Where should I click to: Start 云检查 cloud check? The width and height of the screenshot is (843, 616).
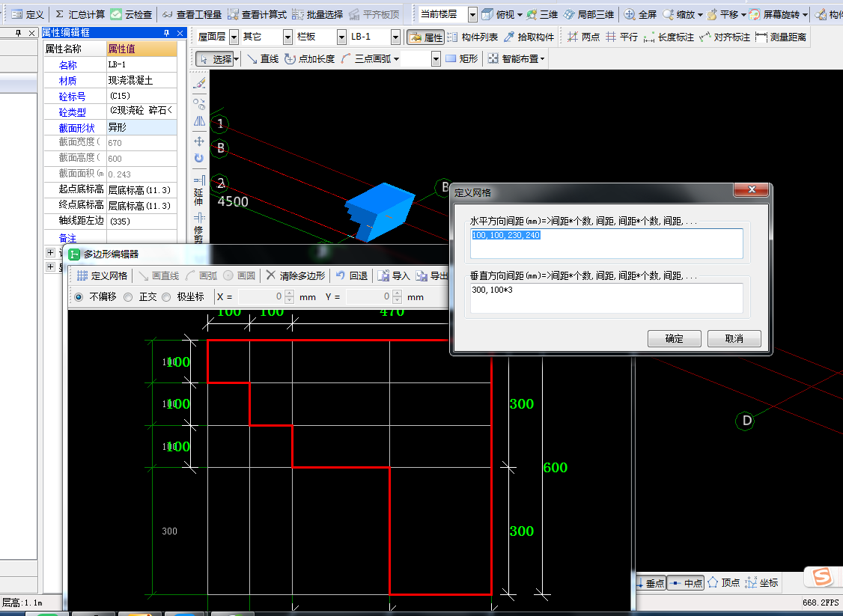(131, 14)
